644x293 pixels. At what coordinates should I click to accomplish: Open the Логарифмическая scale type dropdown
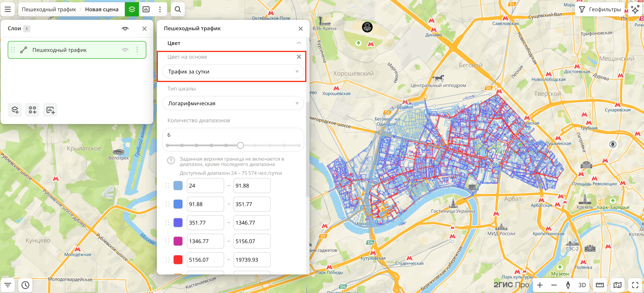(233, 103)
